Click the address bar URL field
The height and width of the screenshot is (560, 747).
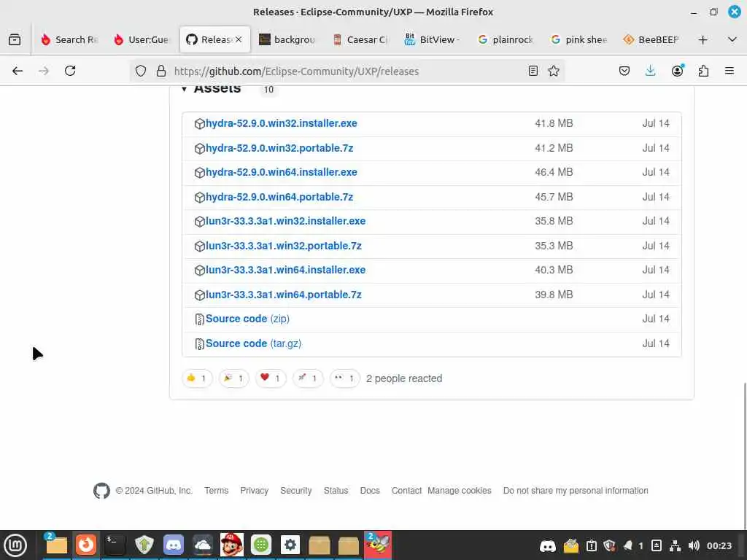tap(348, 71)
